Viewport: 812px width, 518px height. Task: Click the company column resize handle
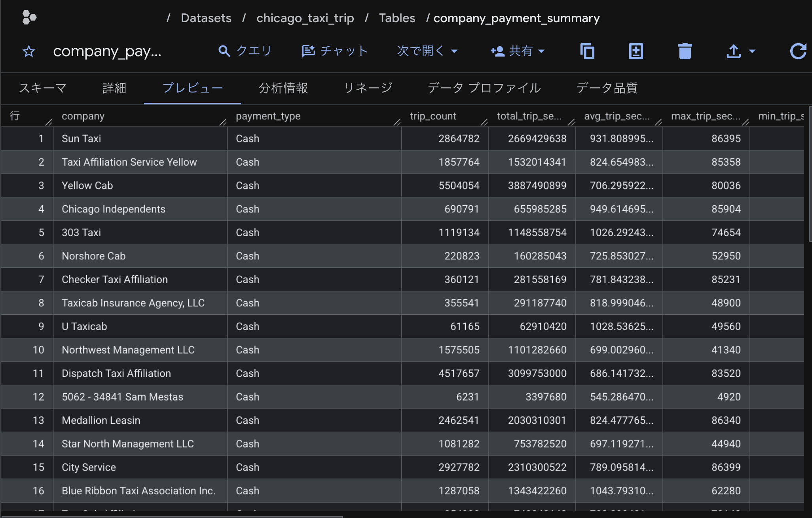[x=223, y=122]
